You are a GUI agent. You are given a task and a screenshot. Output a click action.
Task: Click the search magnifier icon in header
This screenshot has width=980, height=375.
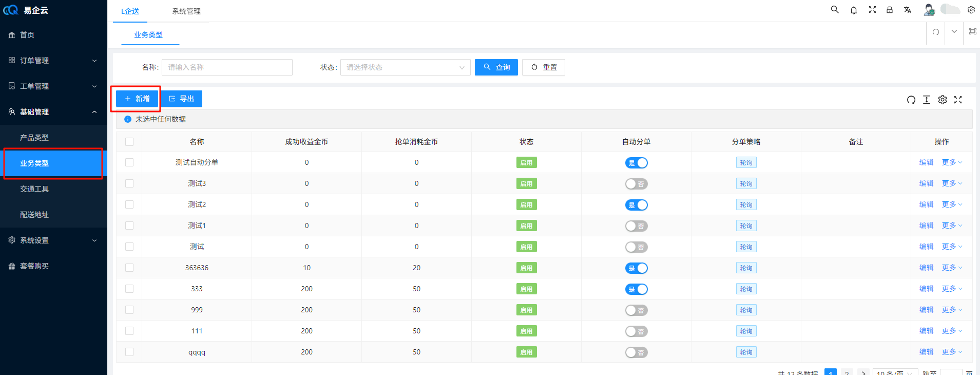coord(835,10)
